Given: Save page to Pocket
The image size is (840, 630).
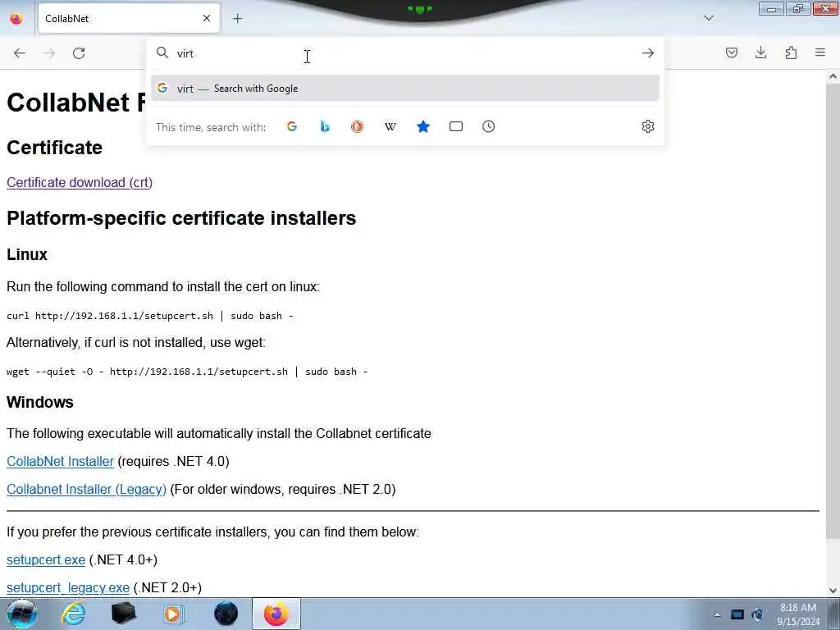Looking at the screenshot, I should click(731, 52).
